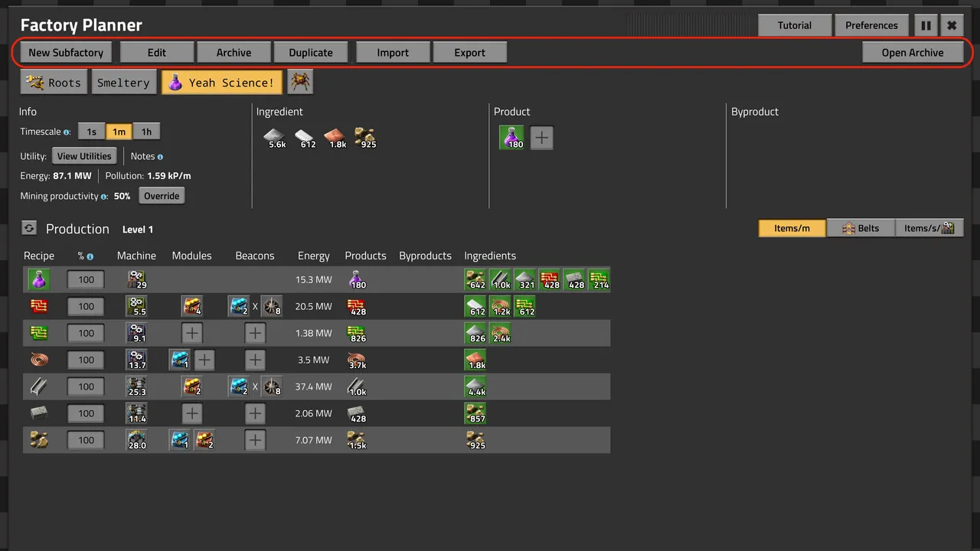Click the Export button
The image size is (980, 551).
click(x=469, y=52)
